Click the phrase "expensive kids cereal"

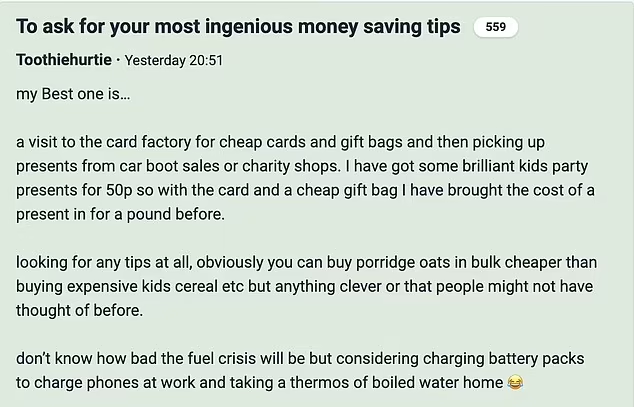[140, 286]
